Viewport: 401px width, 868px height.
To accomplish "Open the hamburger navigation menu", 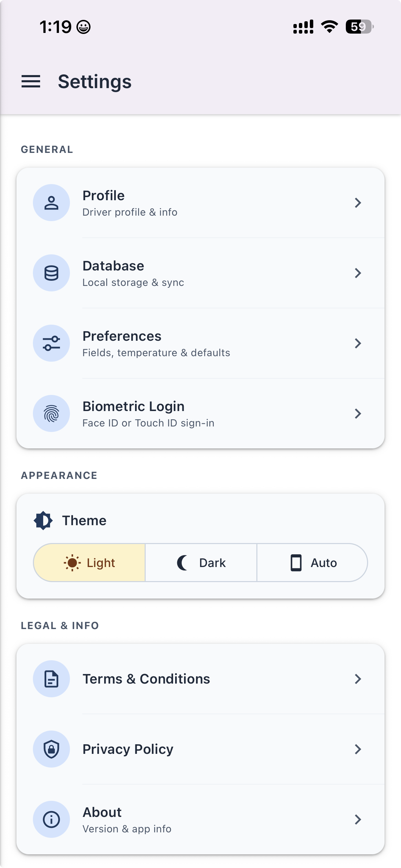I will pyautogui.click(x=31, y=82).
